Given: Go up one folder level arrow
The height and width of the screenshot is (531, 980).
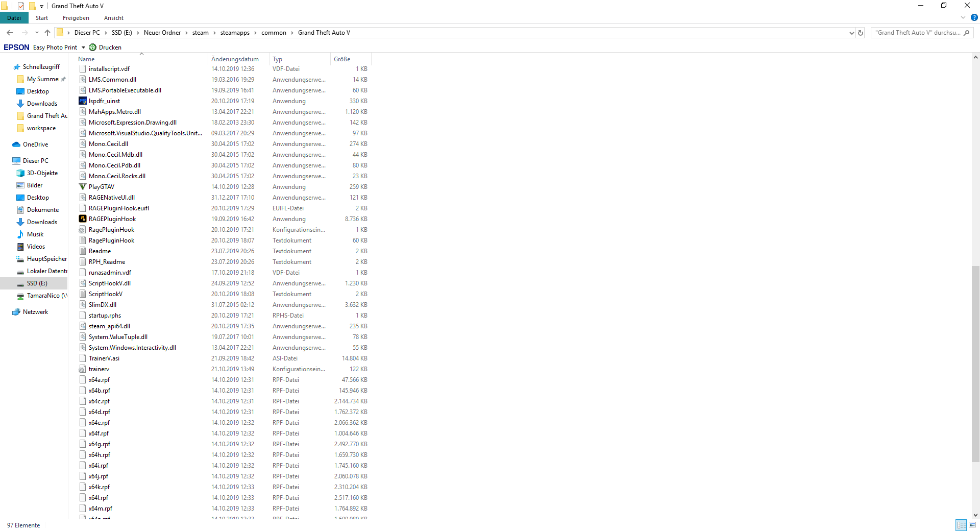Looking at the screenshot, I should 47,33.
